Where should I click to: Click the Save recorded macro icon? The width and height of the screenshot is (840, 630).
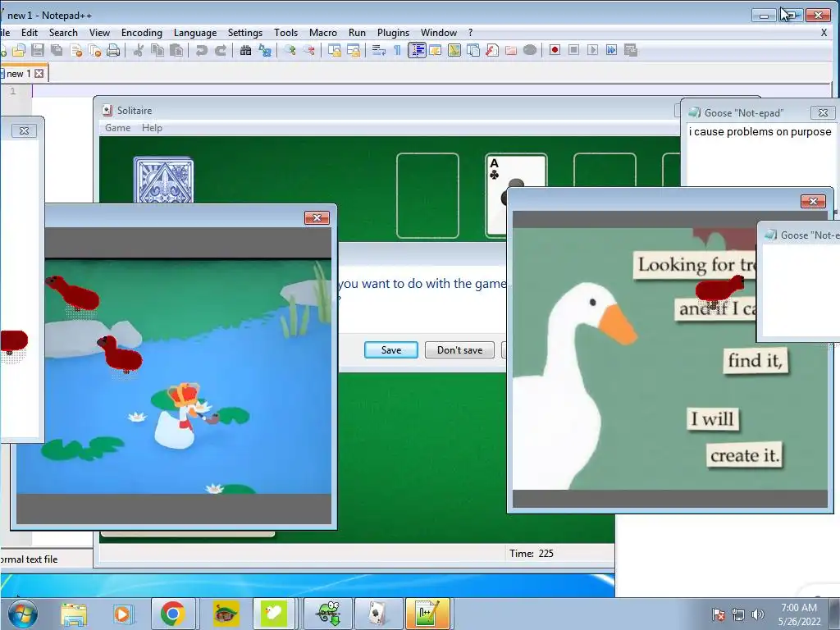[x=631, y=50]
